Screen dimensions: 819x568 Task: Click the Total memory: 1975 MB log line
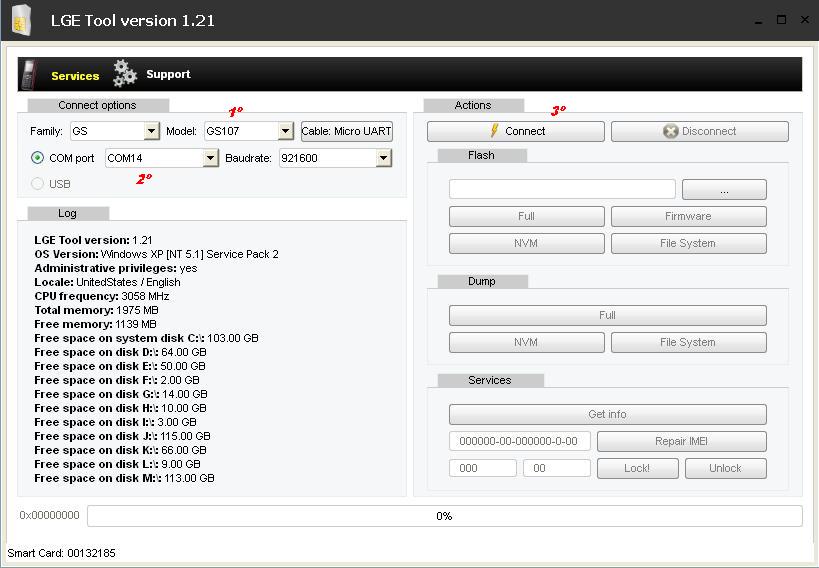97,310
